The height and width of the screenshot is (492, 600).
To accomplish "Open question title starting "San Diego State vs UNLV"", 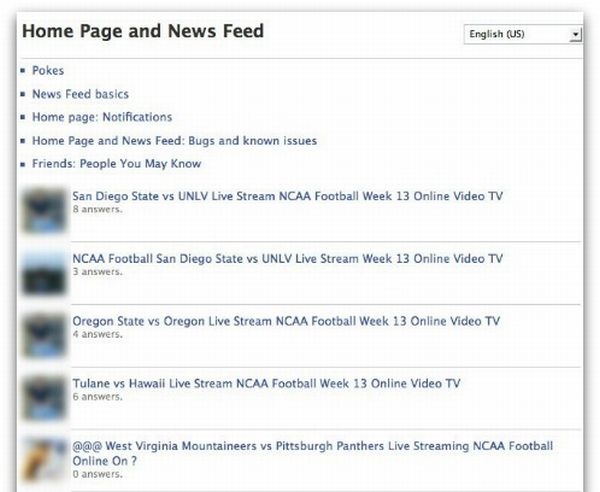I will coord(287,196).
